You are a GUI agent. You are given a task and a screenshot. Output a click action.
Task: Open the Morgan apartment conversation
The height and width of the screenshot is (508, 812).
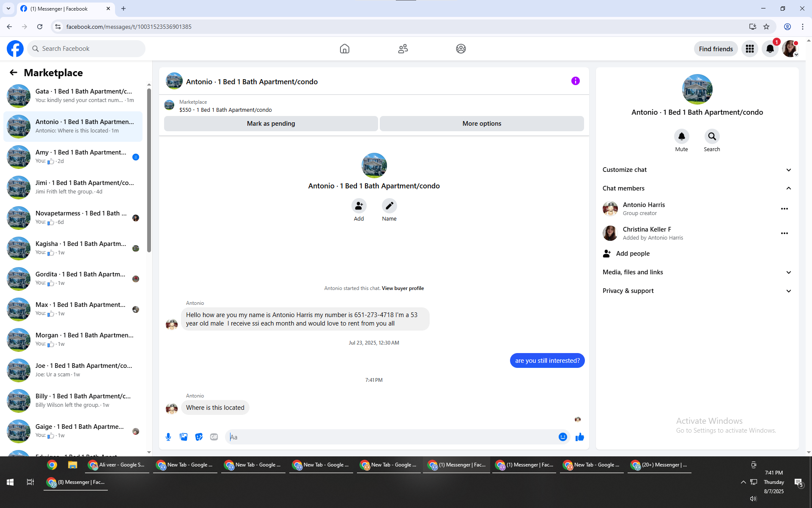(73, 340)
